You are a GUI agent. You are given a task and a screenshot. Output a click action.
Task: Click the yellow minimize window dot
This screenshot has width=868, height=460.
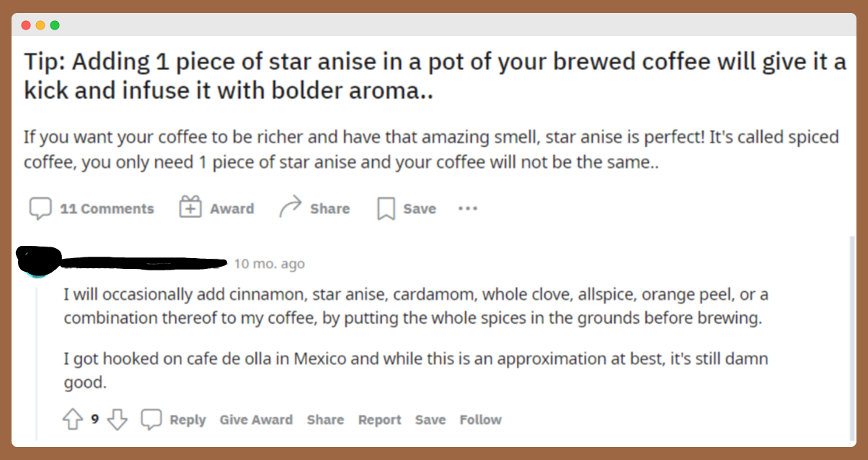tap(40, 25)
